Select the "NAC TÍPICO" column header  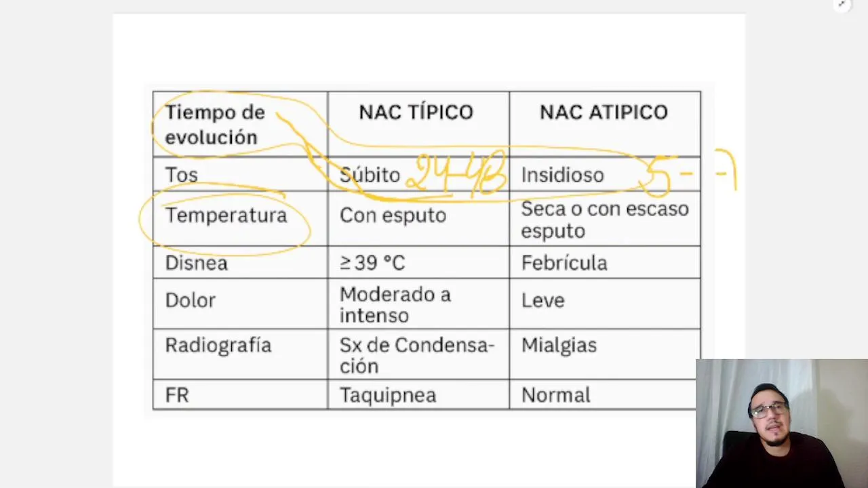point(416,113)
